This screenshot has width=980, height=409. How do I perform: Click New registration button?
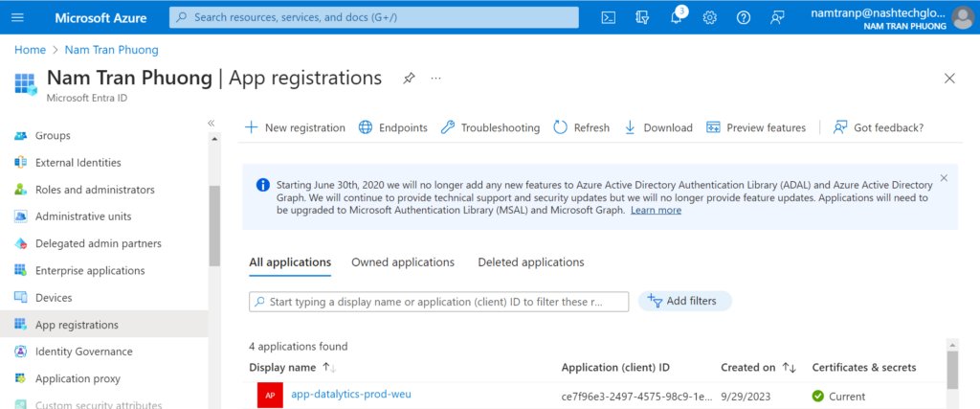point(295,127)
